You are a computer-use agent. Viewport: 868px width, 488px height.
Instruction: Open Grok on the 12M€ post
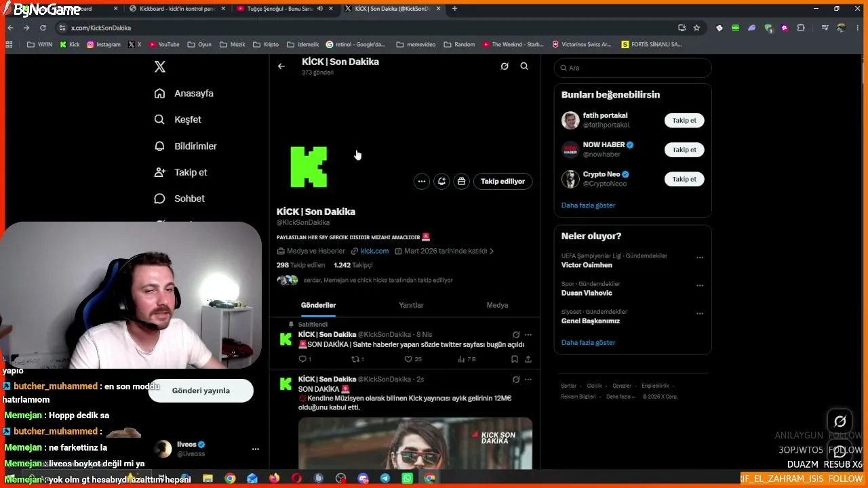516,380
